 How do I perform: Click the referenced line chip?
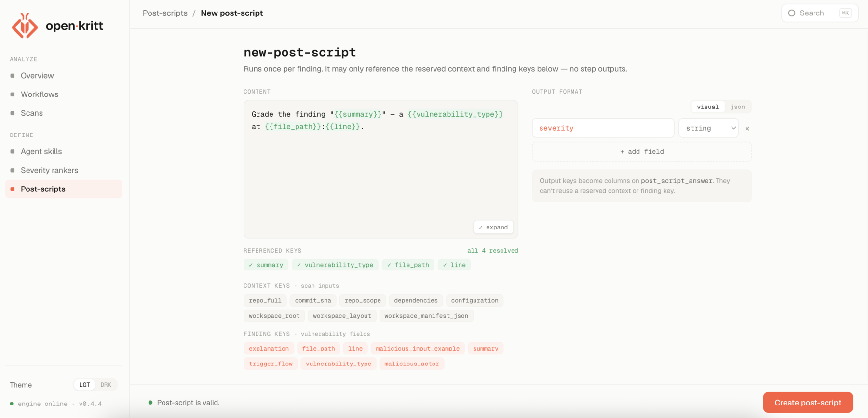tap(454, 265)
